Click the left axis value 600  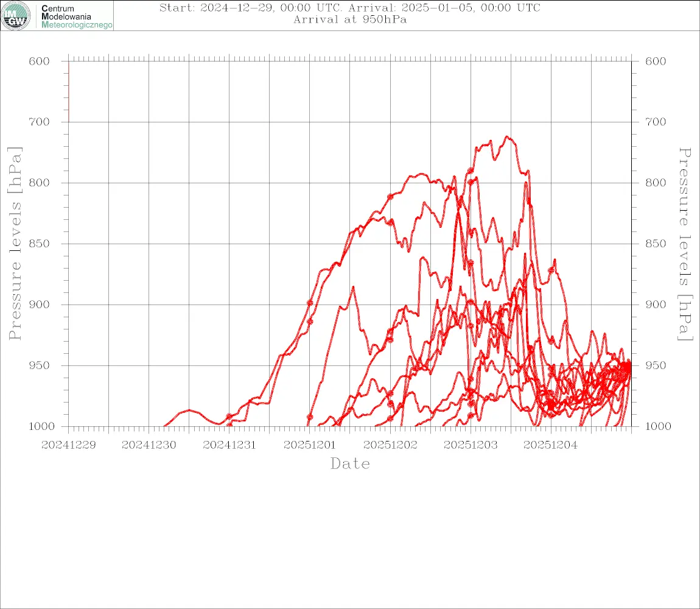tap(40, 62)
